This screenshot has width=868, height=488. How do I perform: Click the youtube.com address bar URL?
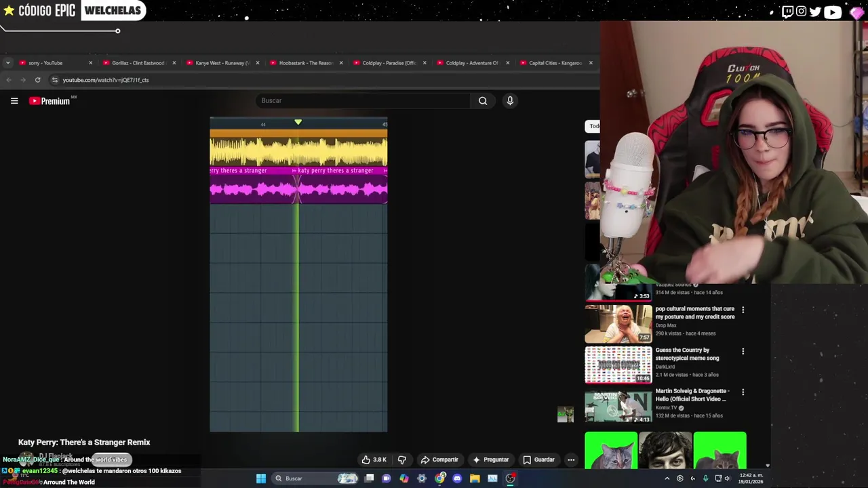click(x=106, y=80)
